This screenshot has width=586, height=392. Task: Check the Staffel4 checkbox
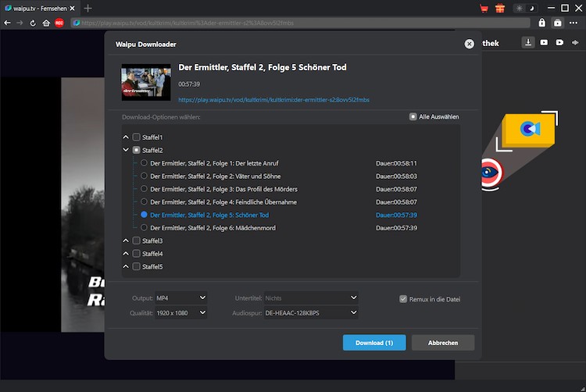(137, 254)
